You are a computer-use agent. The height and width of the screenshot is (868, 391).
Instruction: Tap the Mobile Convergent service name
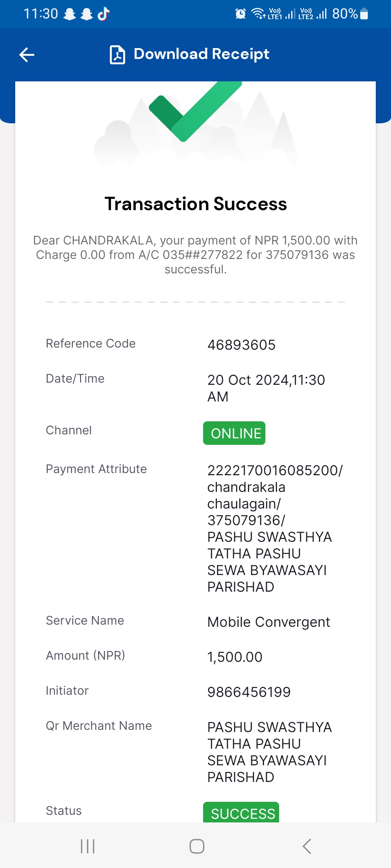click(269, 622)
